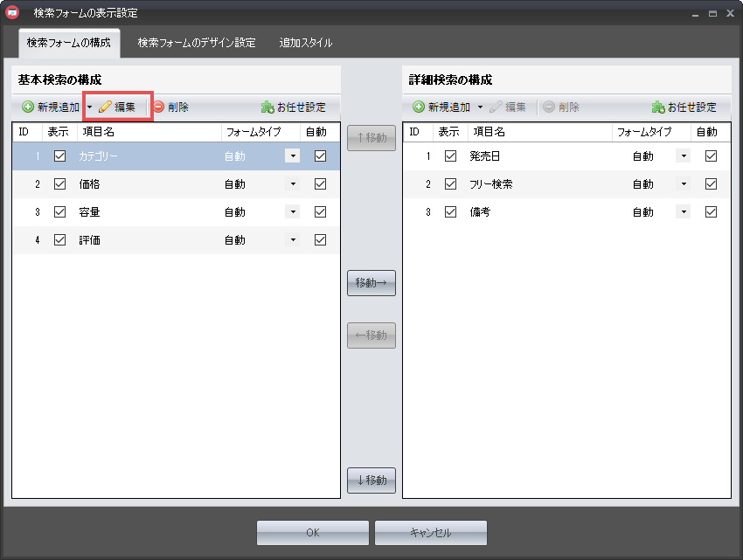The width and height of the screenshot is (743, 560).
Task: Open フォームタイプ dropdown for フリー検索 row
Action: click(684, 184)
